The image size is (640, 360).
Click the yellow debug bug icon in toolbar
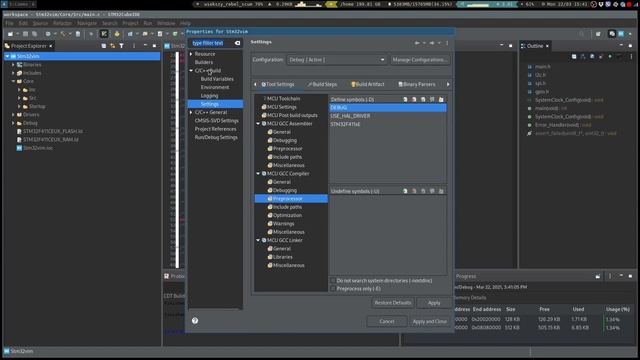(117, 34)
